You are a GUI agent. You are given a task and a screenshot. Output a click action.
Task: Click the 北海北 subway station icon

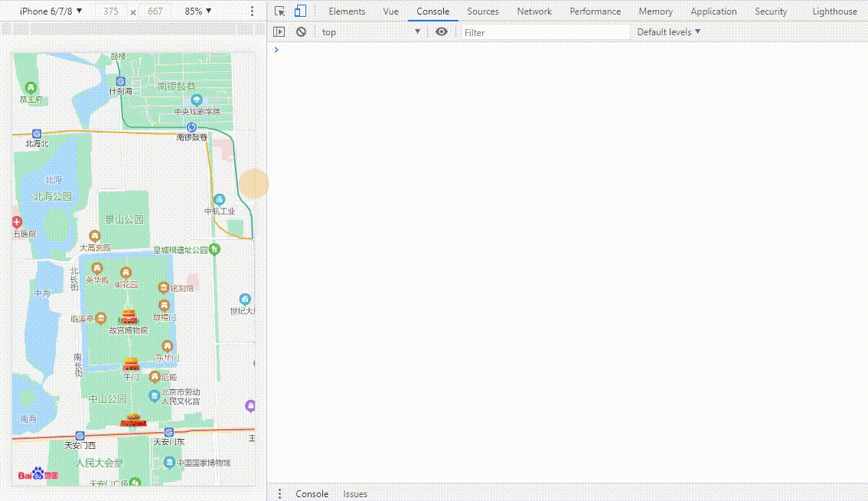(37, 133)
